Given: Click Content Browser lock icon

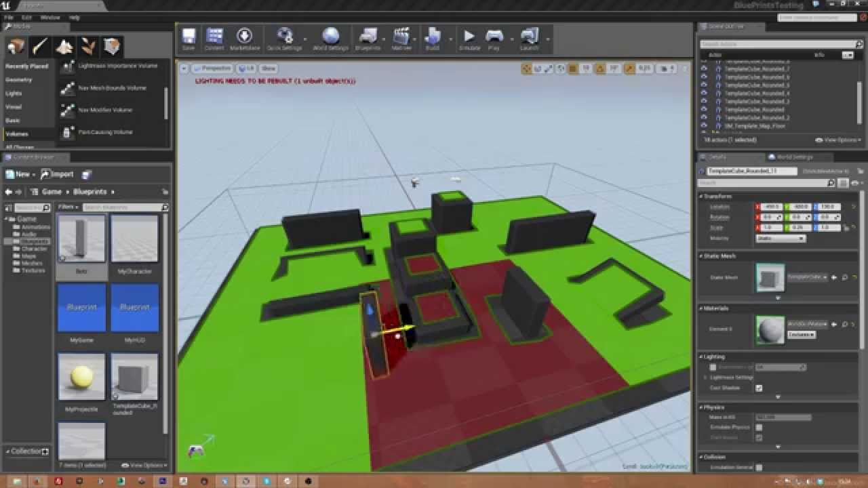Looking at the screenshot, I should click(x=165, y=192).
